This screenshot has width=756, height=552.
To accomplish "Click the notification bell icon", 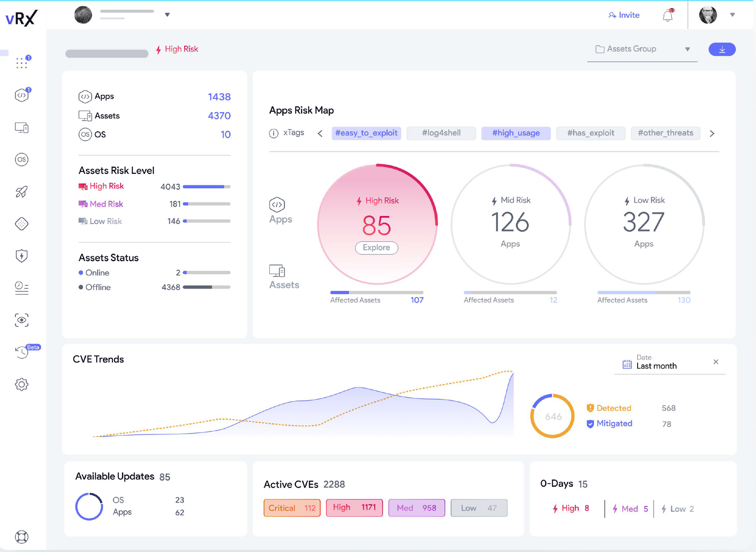I will (x=667, y=15).
